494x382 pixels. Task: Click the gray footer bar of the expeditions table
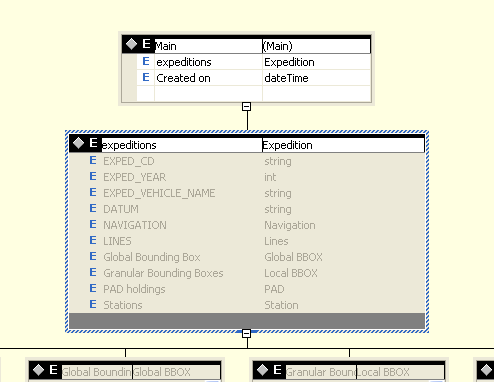[247, 321]
